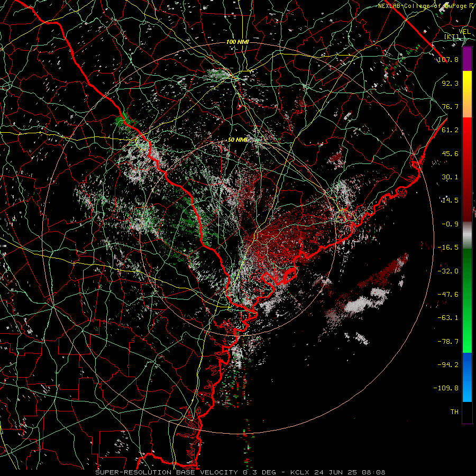
Task: Select the -78.7 legend value
Action: click(x=448, y=342)
